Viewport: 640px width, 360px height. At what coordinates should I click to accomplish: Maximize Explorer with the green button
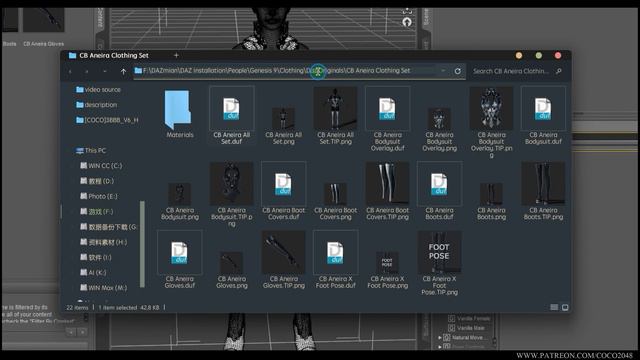(539, 56)
